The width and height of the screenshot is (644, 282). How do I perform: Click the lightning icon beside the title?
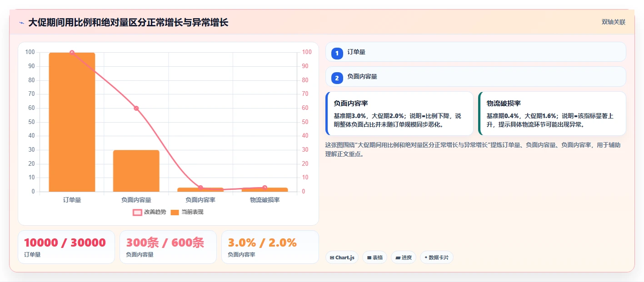(x=22, y=23)
